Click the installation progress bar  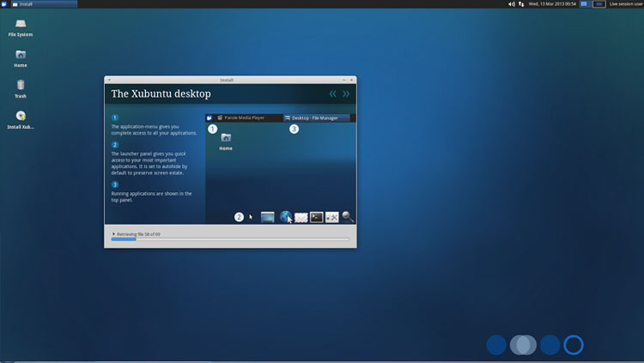pyautogui.click(x=230, y=239)
